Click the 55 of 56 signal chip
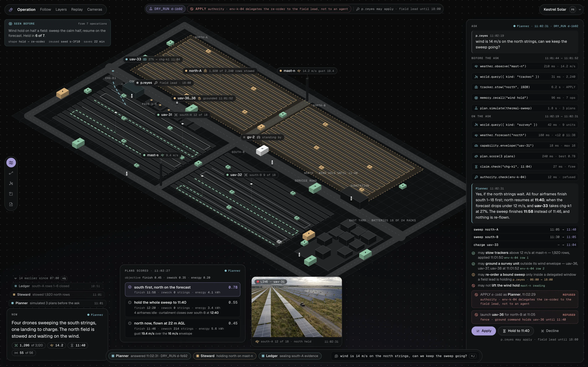The image size is (588, 367). tap(24, 353)
